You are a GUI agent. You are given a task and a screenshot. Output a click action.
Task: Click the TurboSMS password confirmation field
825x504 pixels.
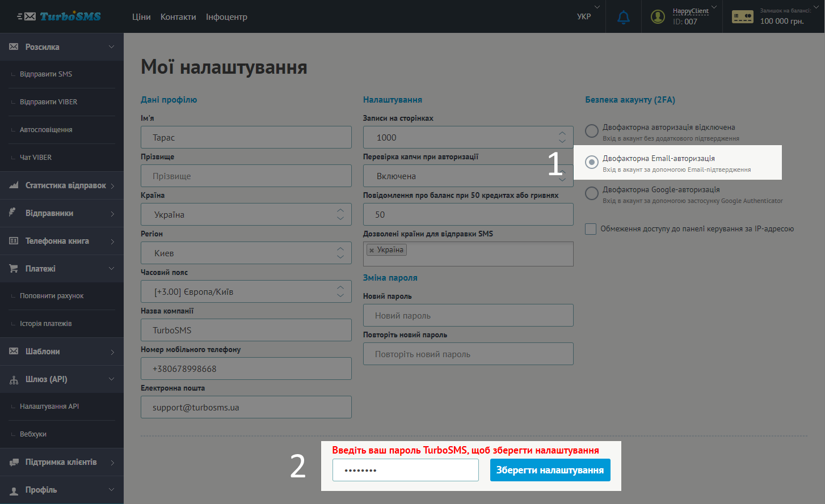tap(406, 470)
